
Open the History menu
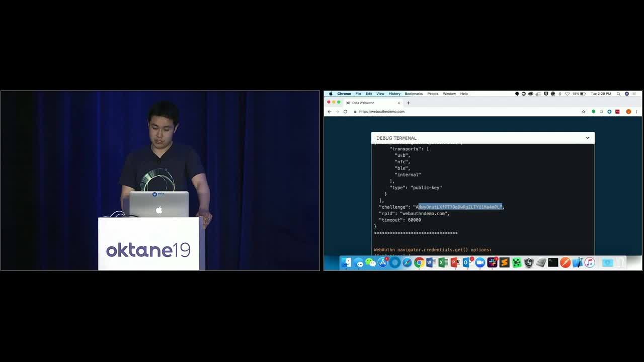[x=394, y=94]
